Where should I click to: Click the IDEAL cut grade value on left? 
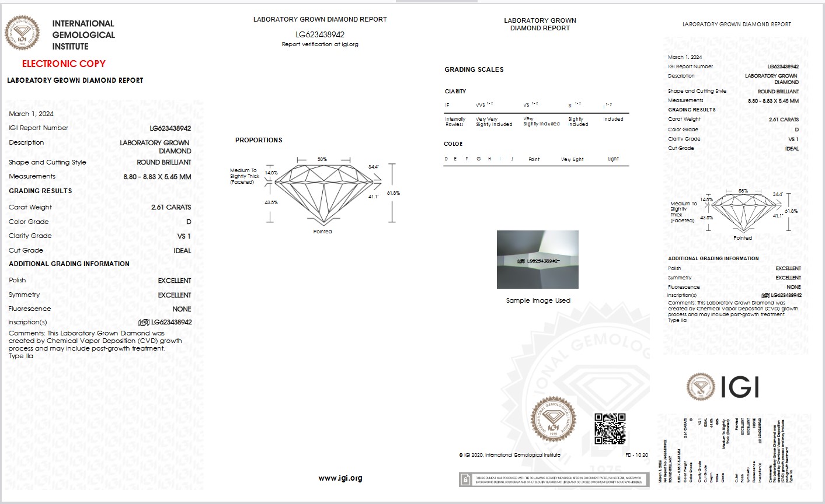click(x=182, y=251)
